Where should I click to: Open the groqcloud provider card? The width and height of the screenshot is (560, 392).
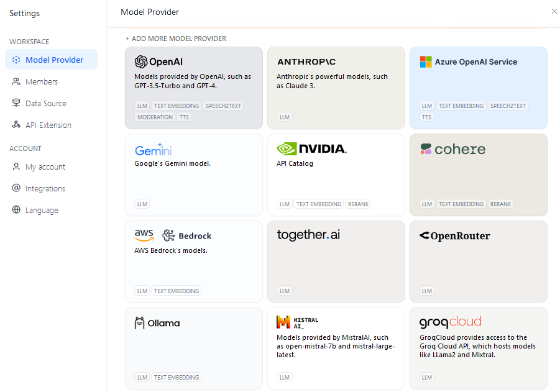479,349
